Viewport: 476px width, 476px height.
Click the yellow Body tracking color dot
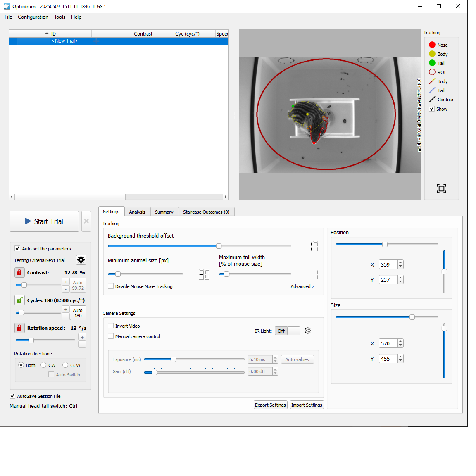[x=432, y=54]
